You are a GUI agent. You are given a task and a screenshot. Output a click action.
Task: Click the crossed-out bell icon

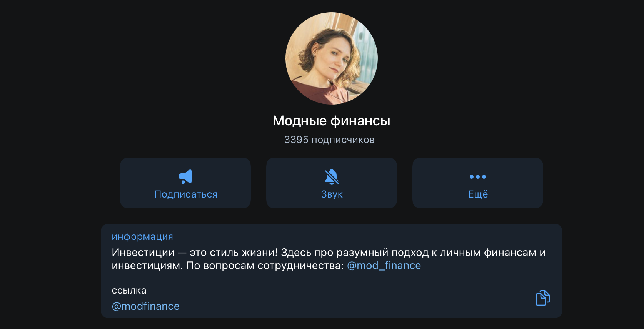[x=332, y=177]
